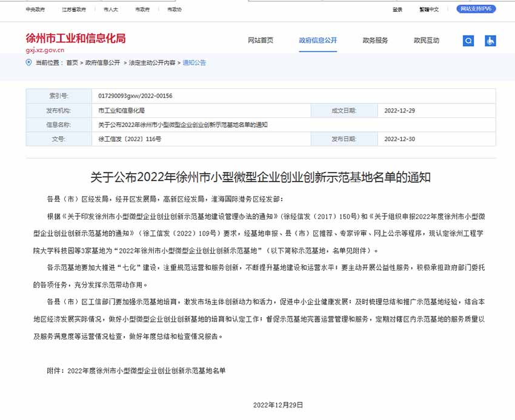Click the location pin icon in breadcrumb
The width and height of the screenshot is (515, 420).
(x=28, y=62)
